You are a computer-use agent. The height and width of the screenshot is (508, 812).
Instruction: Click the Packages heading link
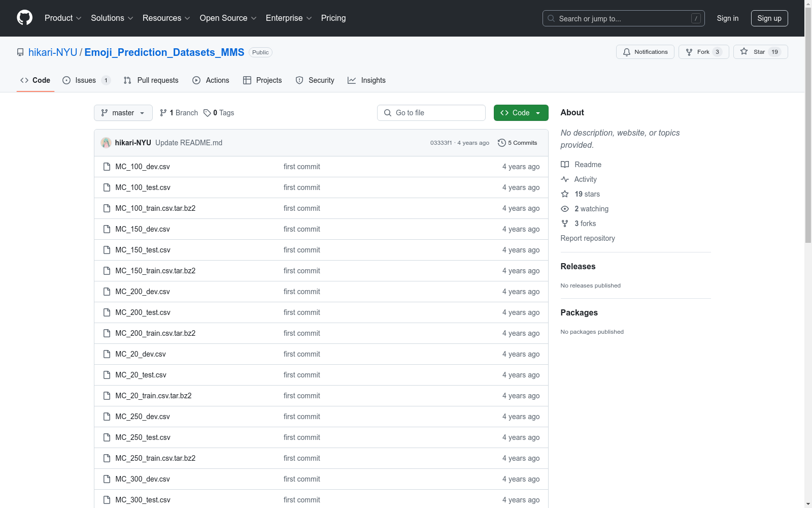(579, 312)
